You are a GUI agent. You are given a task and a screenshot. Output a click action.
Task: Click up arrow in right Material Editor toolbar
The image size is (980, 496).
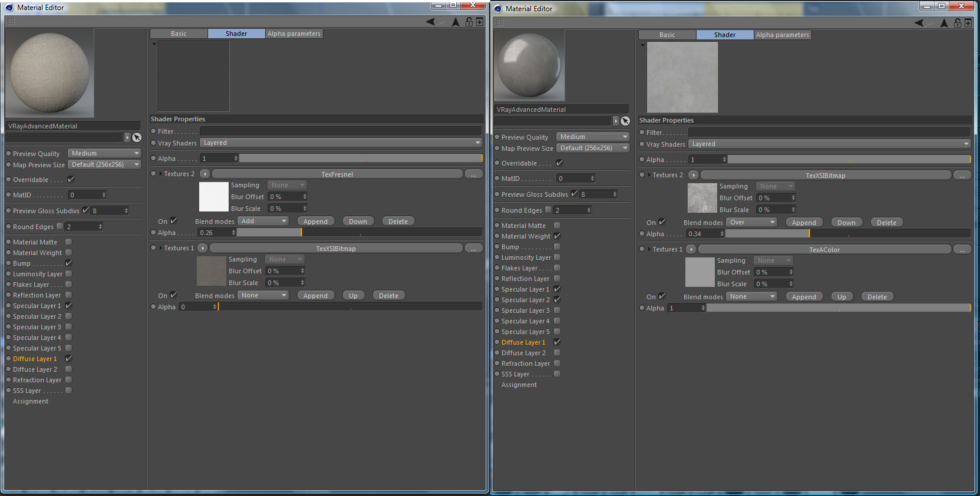[x=944, y=23]
